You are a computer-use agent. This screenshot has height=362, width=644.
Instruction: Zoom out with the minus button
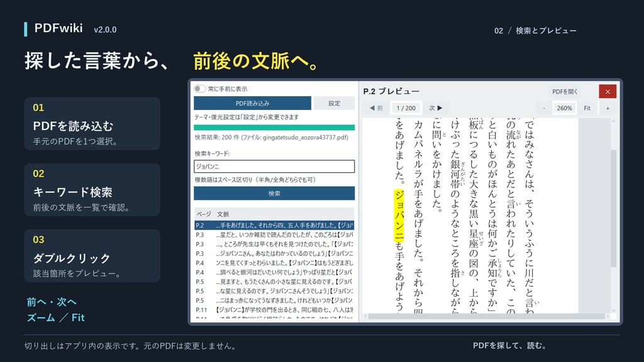[x=544, y=108]
